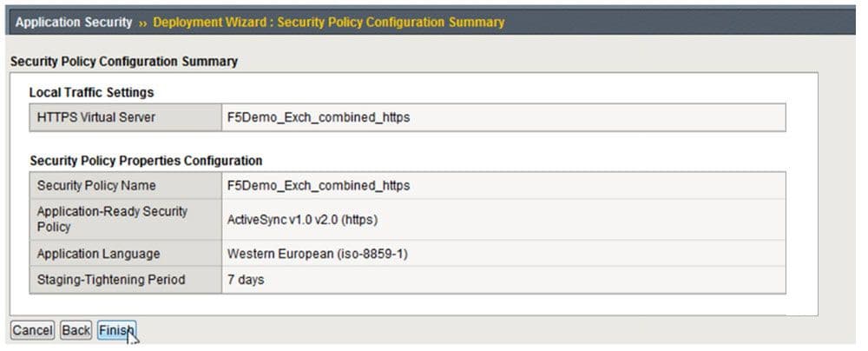The image size is (868, 351).
Task: Open the Application Security breadcrumb
Action: pyautogui.click(x=74, y=22)
